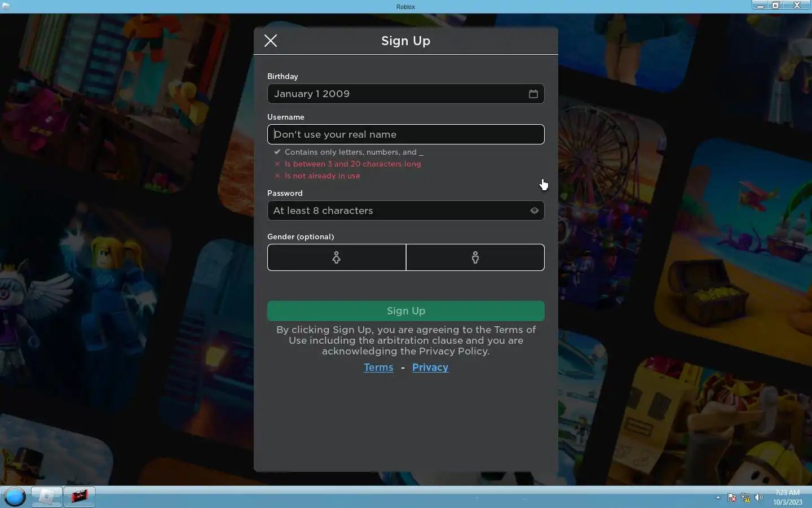Click the 'Sign Up' dialog title
This screenshot has width=812, height=508.
406,41
